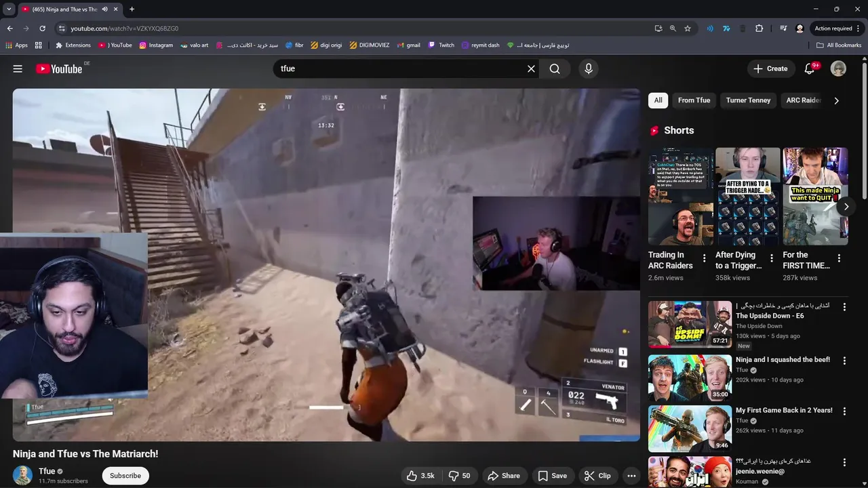
Task: Open the Twitch bookmark
Action: (441, 45)
